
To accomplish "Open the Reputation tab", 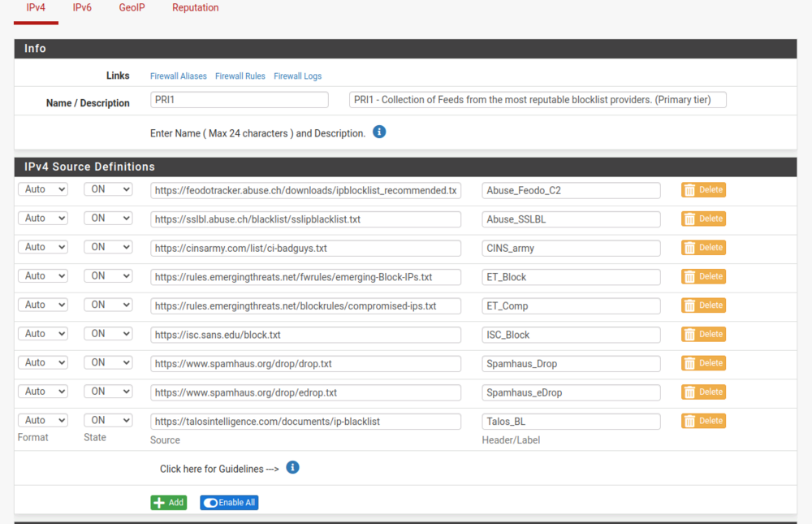I will (195, 8).
